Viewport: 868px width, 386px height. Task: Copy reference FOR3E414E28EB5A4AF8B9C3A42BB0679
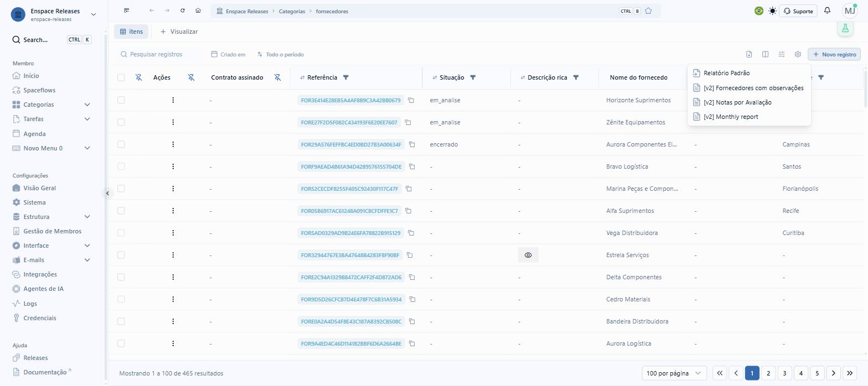click(411, 100)
